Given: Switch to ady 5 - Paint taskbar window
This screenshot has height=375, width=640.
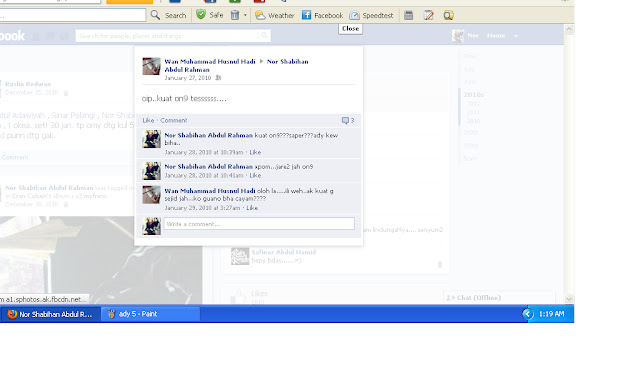Looking at the screenshot, I should [x=150, y=314].
